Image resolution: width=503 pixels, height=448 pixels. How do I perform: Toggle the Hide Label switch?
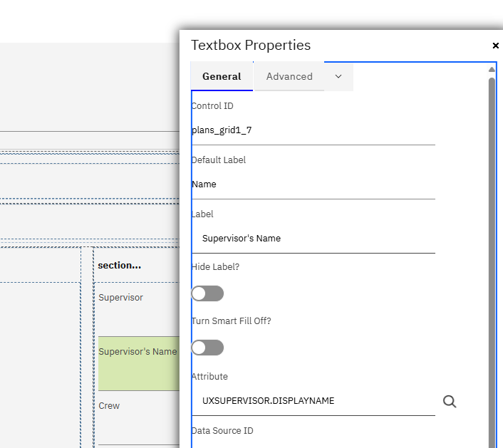click(x=207, y=293)
